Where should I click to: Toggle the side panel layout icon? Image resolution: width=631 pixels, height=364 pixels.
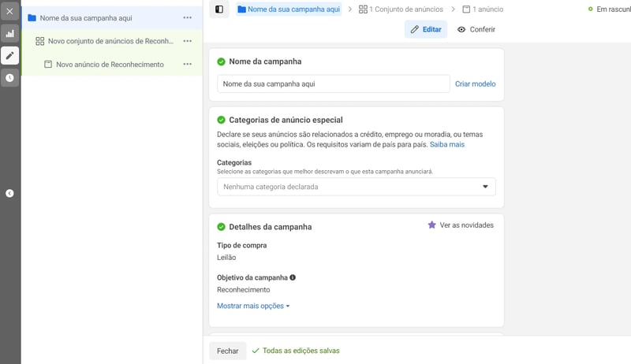pos(219,9)
